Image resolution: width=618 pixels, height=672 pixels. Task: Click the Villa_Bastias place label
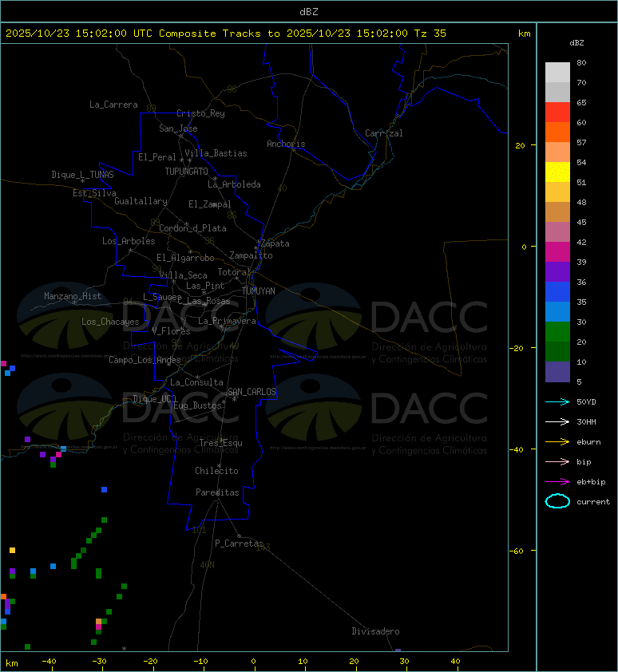[x=216, y=153]
